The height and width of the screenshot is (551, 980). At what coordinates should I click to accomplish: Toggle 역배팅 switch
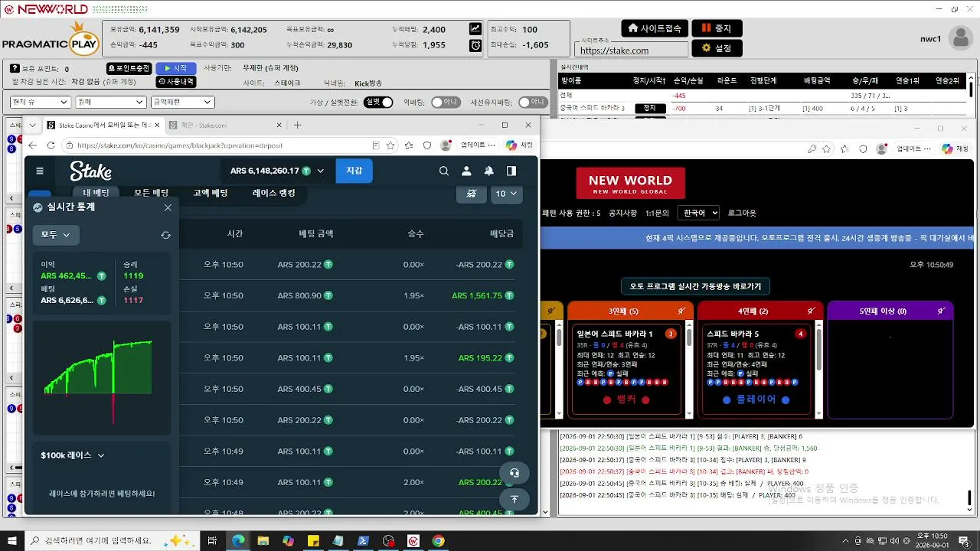coord(445,102)
